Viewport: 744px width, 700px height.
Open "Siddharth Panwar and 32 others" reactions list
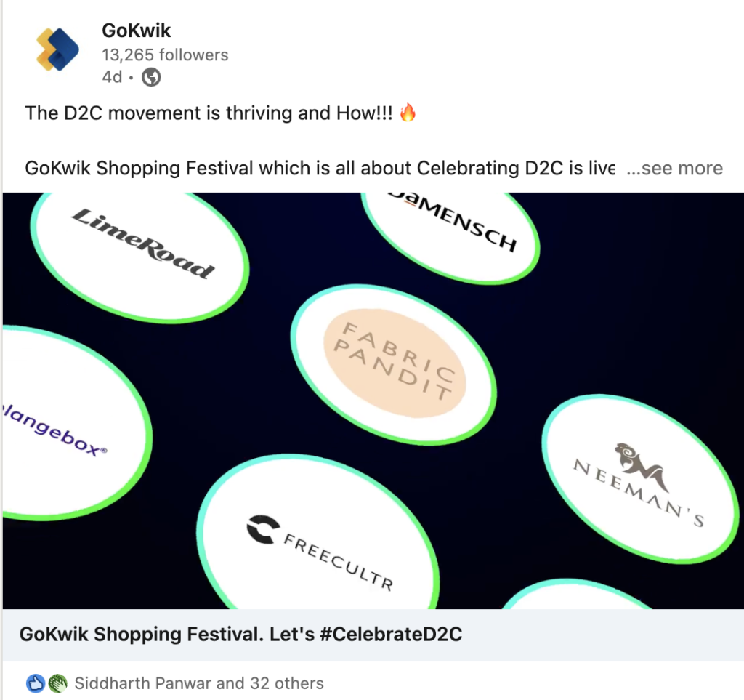[x=199, y=683]
